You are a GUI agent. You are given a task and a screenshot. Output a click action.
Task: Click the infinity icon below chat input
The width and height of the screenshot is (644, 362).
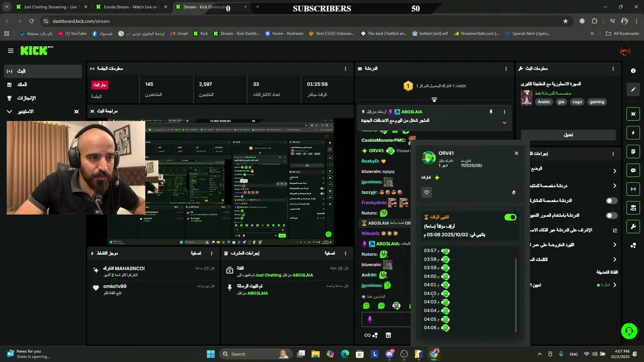coord(367,335)
